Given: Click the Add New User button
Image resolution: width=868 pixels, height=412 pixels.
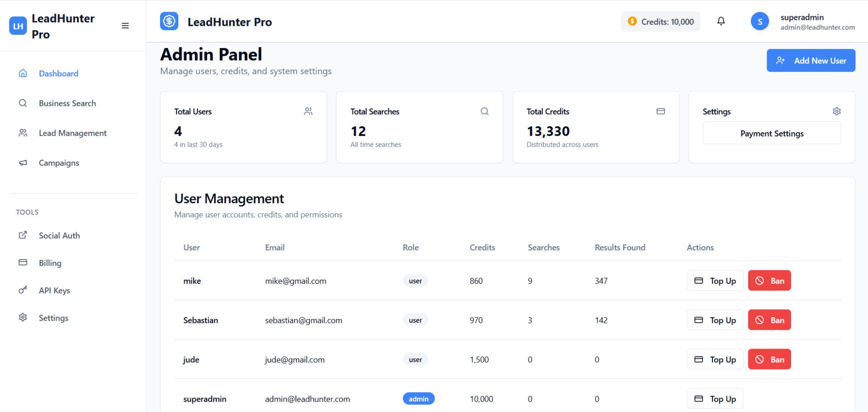Looking at the screenshot, I should [811, 61].
